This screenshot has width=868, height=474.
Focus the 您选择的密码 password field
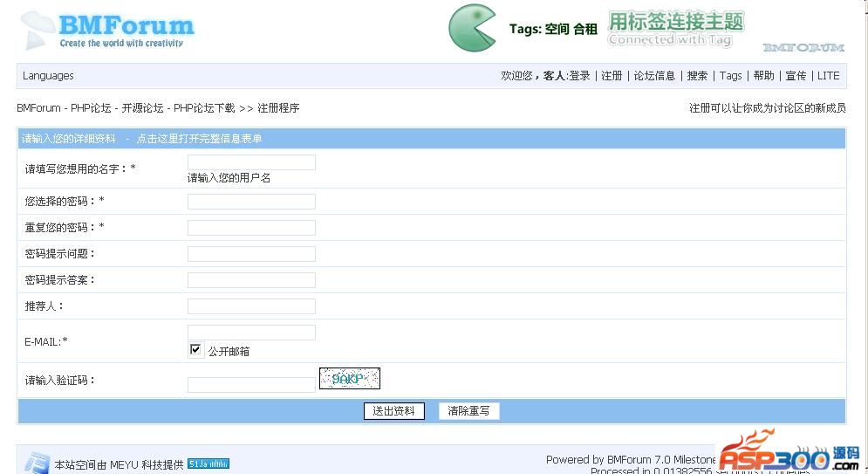[x=251, y=202]
